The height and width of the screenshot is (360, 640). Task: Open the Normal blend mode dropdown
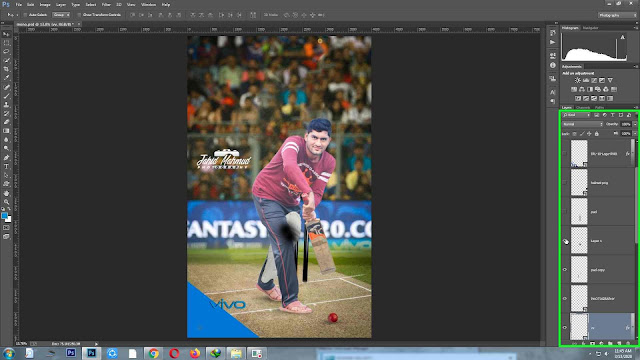(582, 124)
